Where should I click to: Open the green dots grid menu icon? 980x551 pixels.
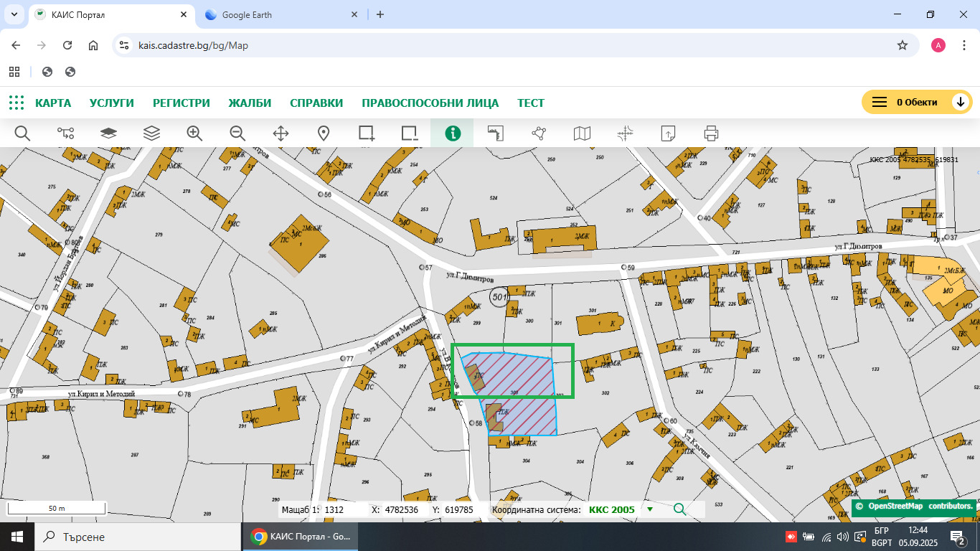pyautogui.click(x=17, y=103)
